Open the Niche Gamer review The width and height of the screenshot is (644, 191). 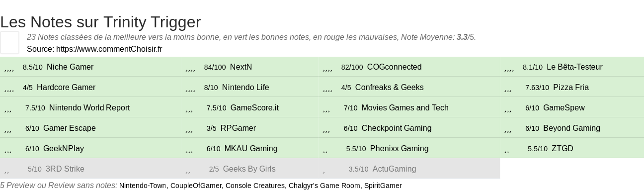(x=70, y=67)
